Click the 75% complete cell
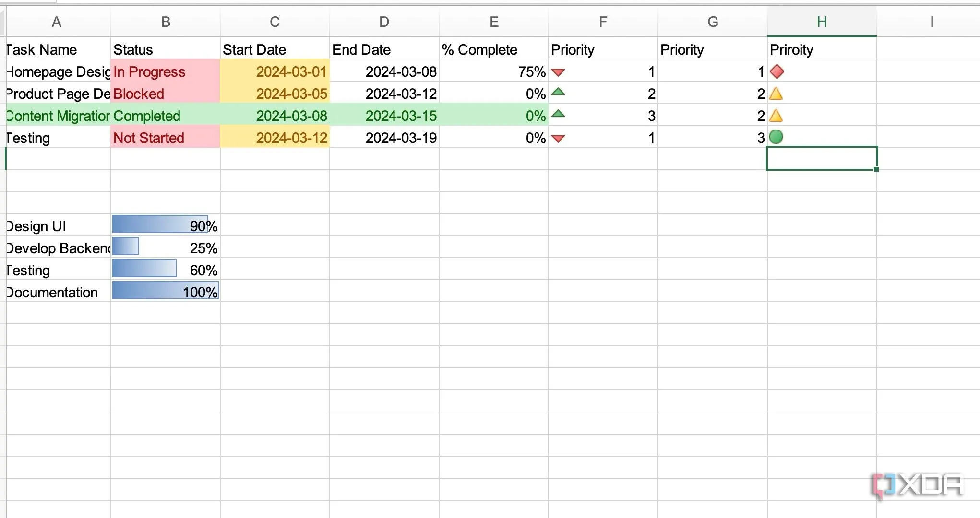The width and height of the screenshot is (980, 518). (x=494, y=72)
